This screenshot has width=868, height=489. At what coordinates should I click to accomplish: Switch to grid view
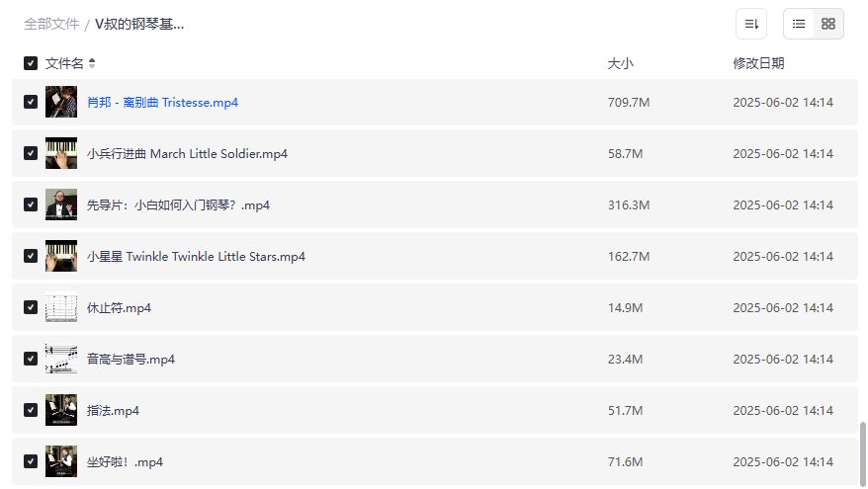pyautogui.click(x=828, y=24)
